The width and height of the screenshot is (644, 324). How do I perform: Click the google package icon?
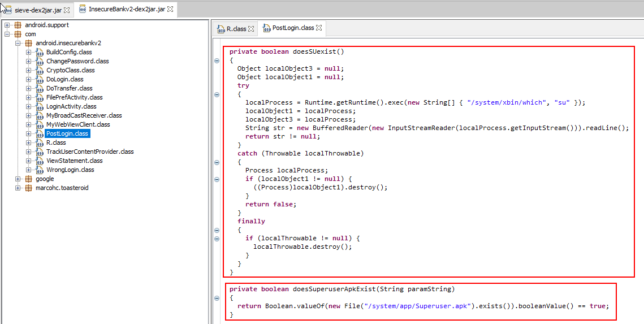pyautogui.click(x=29, y=179)
